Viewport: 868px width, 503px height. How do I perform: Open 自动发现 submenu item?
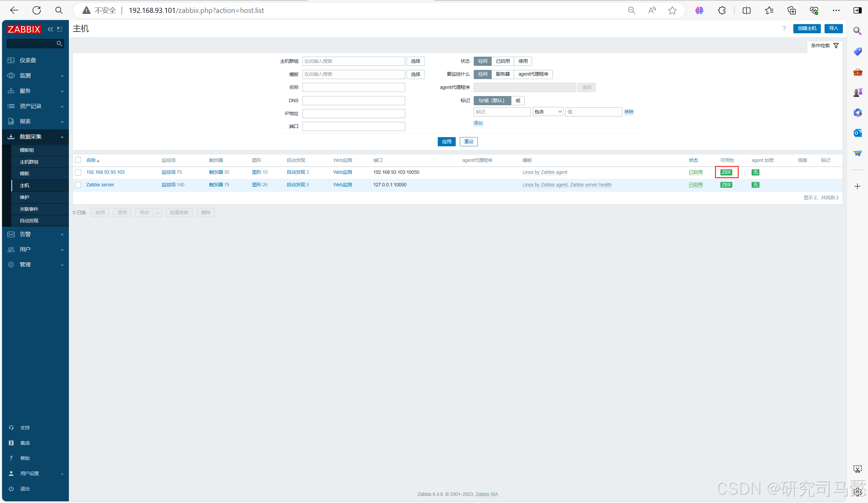[x=40, y=221]
